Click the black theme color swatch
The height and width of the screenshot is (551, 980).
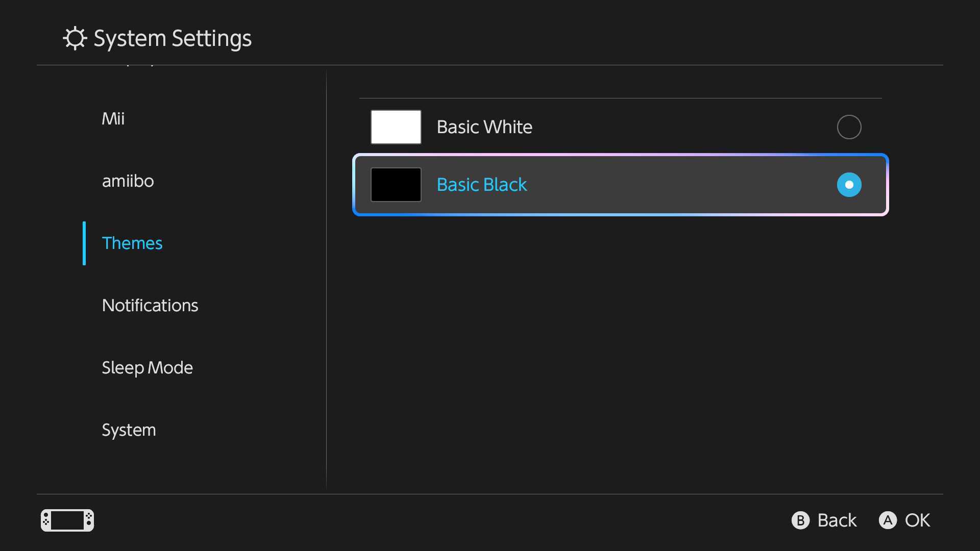[x=396, y=185]
